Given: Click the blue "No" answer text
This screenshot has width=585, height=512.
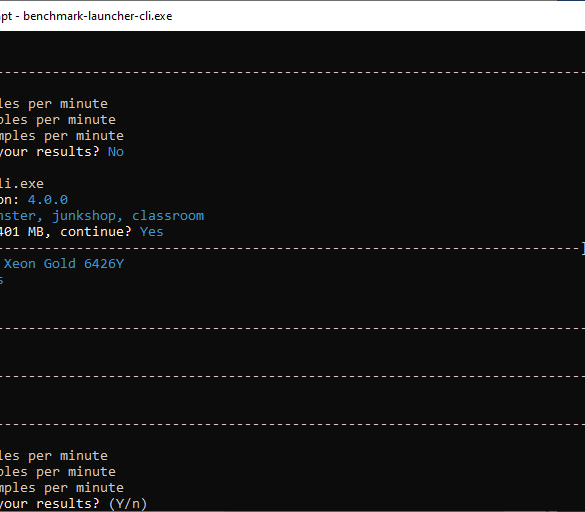Looking at the screenshot, I should (x=116, y=152).
